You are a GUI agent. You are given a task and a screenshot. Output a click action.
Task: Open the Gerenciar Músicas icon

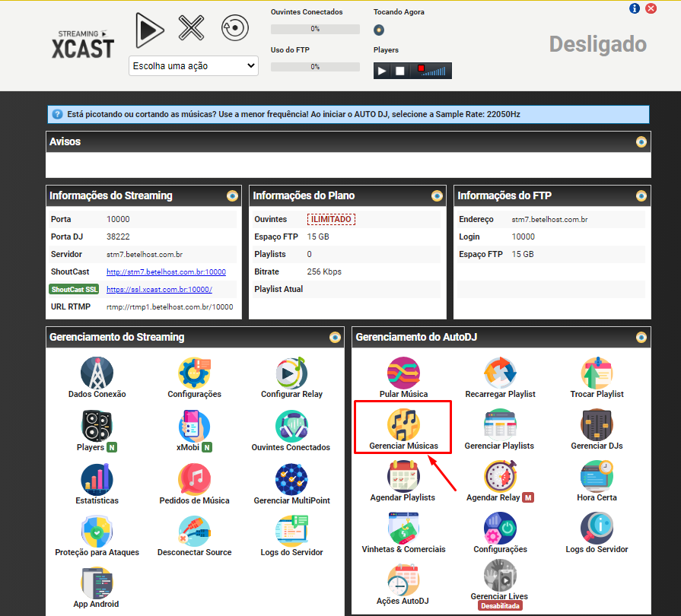[x=403, y=424]
